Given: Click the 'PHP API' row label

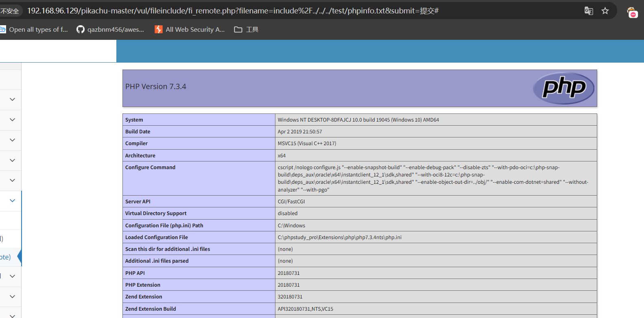Looking at the screenshot, I should pos(135,273).
